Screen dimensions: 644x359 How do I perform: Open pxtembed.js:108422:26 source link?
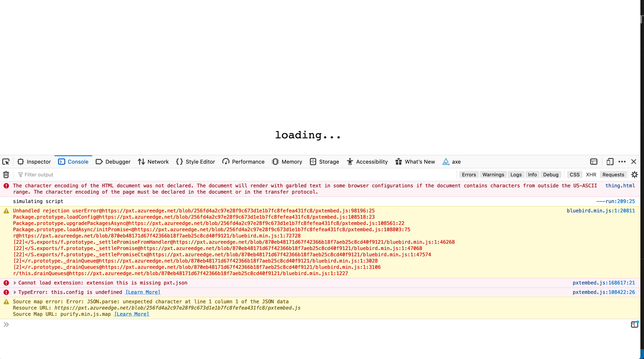(604, 292)
